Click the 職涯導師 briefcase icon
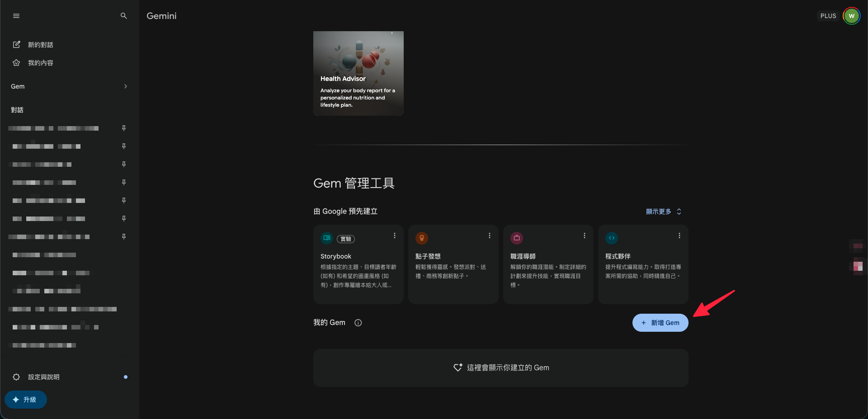868x419 pixels. point(517,238)
